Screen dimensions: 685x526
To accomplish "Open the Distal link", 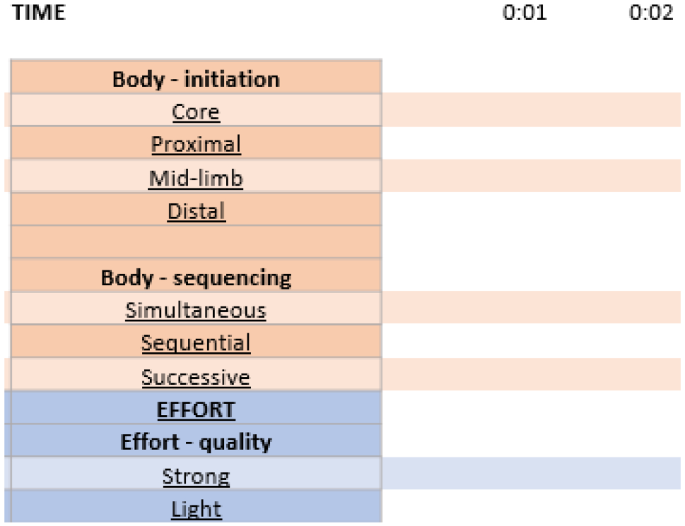I will coord(196,211).
